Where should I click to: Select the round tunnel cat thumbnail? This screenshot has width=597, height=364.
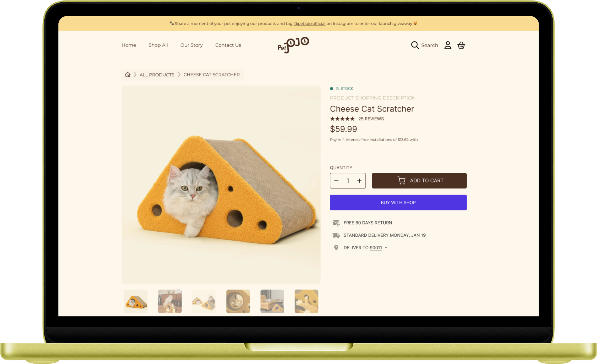(x=238, y=301)
